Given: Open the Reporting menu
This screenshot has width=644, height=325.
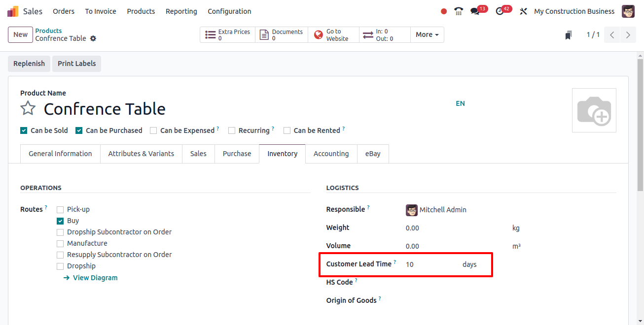Looking at the screenshot, I should pyautogui.click(x=181, y=11).
